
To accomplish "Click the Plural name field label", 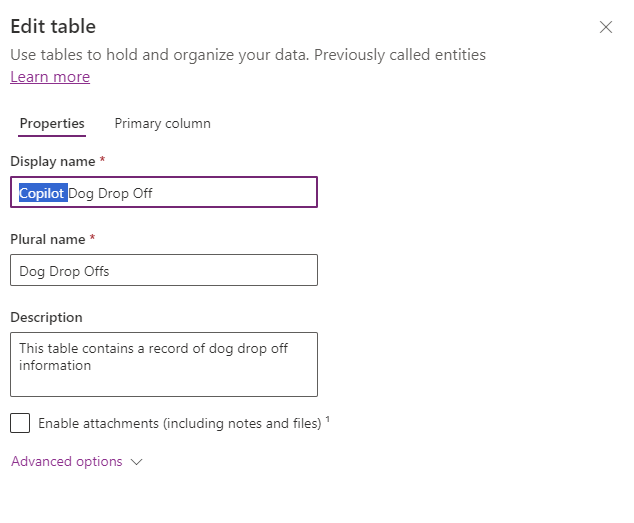I will 48,240.
